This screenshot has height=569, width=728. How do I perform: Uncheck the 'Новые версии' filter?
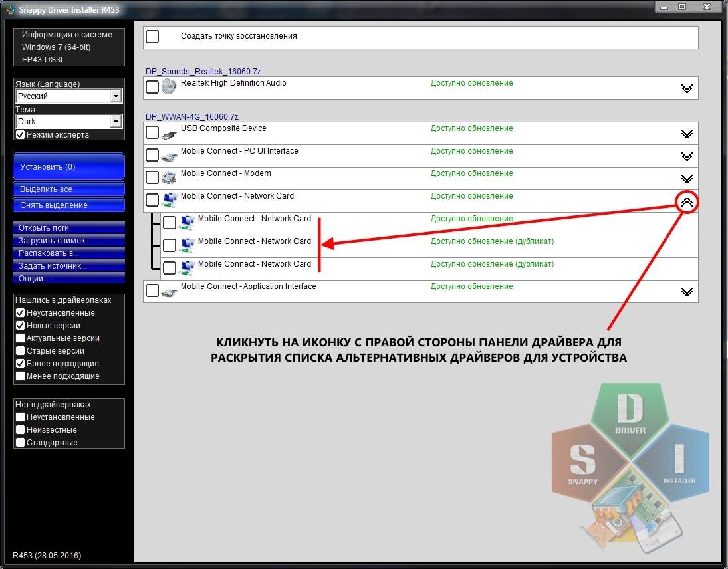[x=20, y=325]
